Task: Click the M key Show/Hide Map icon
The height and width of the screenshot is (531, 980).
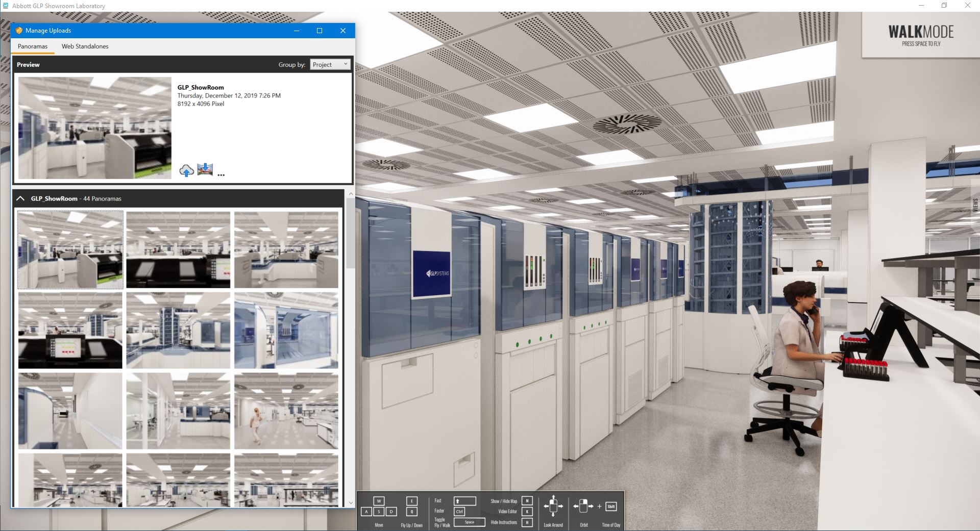Action: tap(527, 501)
